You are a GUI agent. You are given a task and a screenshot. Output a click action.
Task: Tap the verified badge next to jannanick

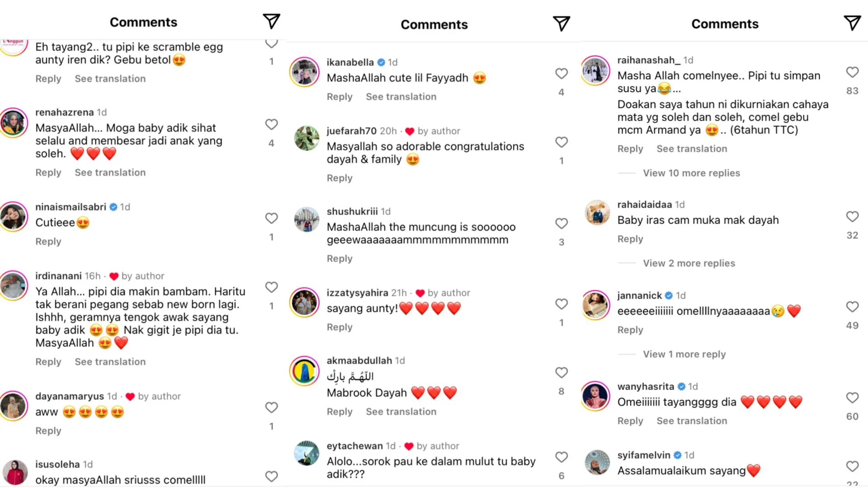(x=669, y=296)
